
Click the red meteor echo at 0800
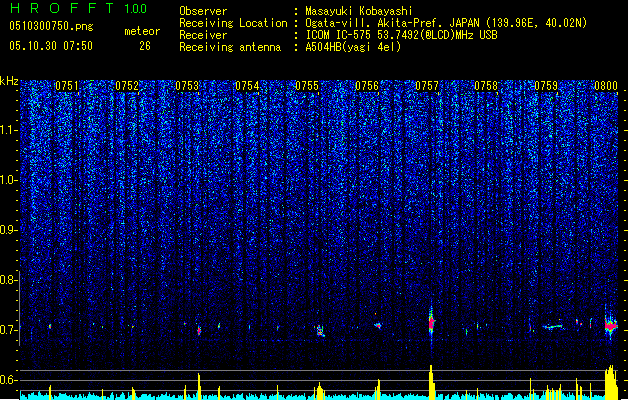click(611, 325)
